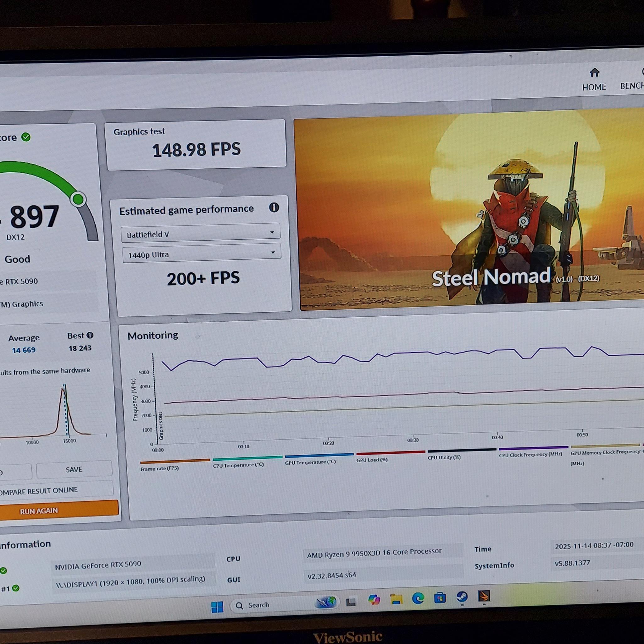Image resolution: width=644 pixels, height=644 pixels.
Task: Click the SystemInfo version v5.88.1377
Action: point(572,563)
